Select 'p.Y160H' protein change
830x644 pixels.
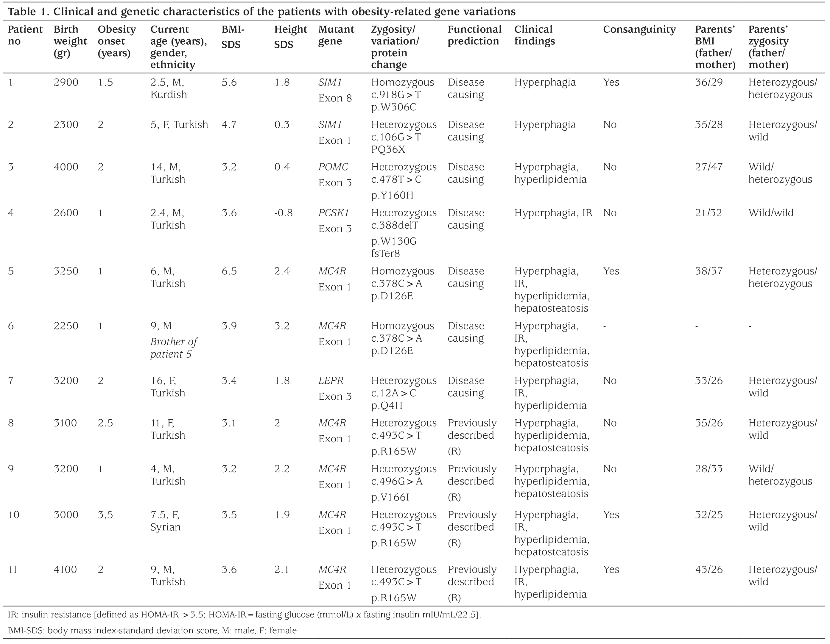point(392,195)
